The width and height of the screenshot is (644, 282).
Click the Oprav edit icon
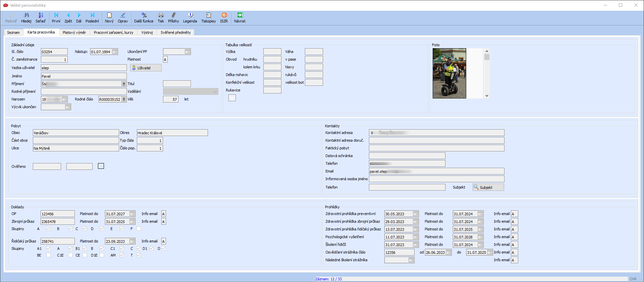pos(123,18)
